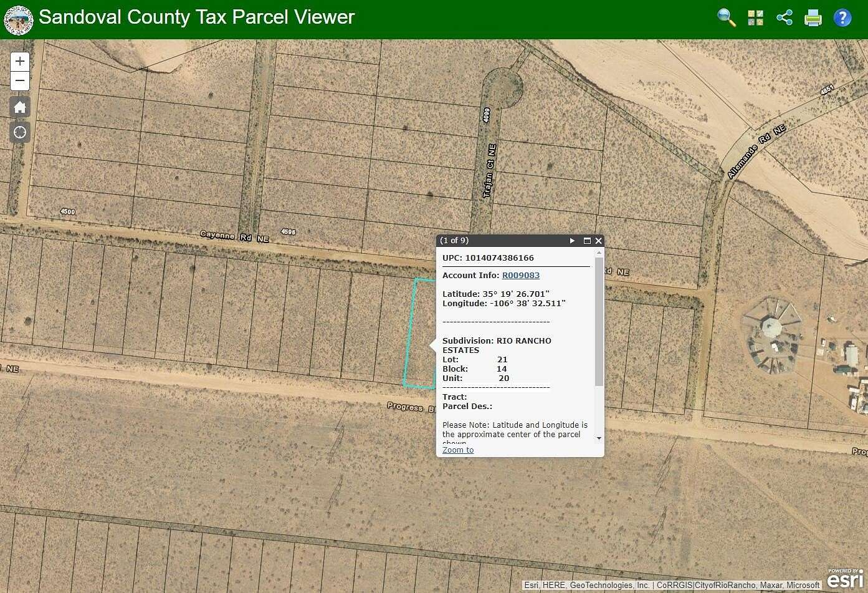Click the Zoom to link

(x=457, y=450)
